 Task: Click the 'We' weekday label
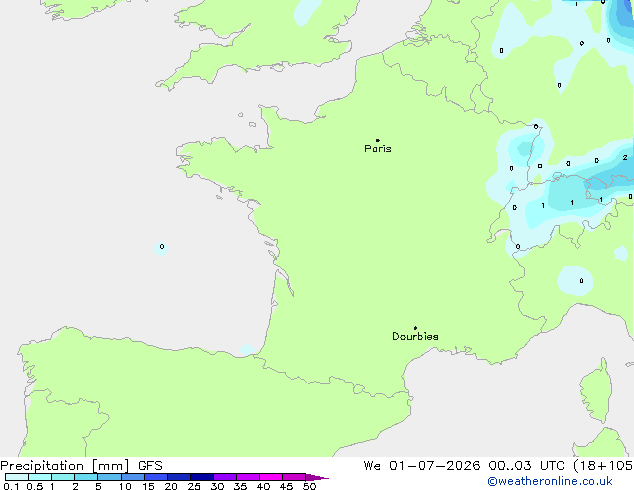(372, 466)
